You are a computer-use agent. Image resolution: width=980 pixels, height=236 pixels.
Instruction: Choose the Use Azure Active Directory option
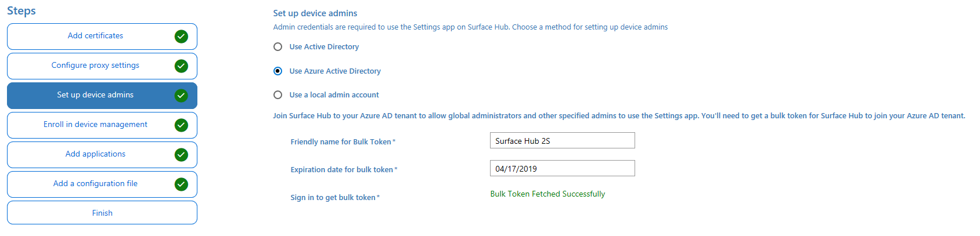[x=278, y=71]
